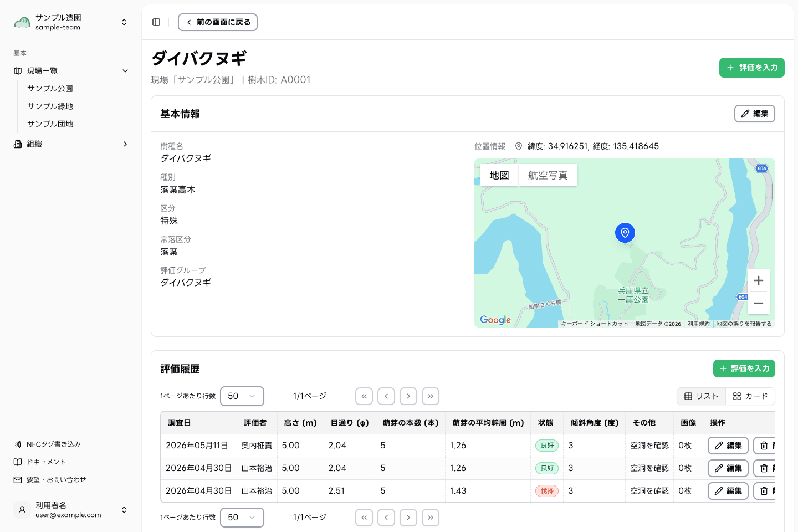Click the 評価グループ ダイバクヌギ value
Screen dimensions: 798x532
click(186, 283)
